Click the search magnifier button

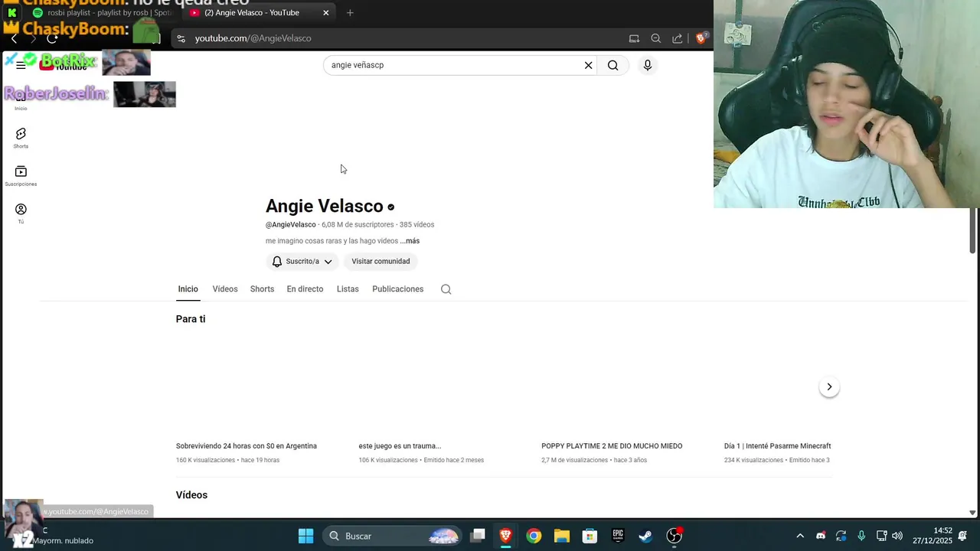point(613,65)
